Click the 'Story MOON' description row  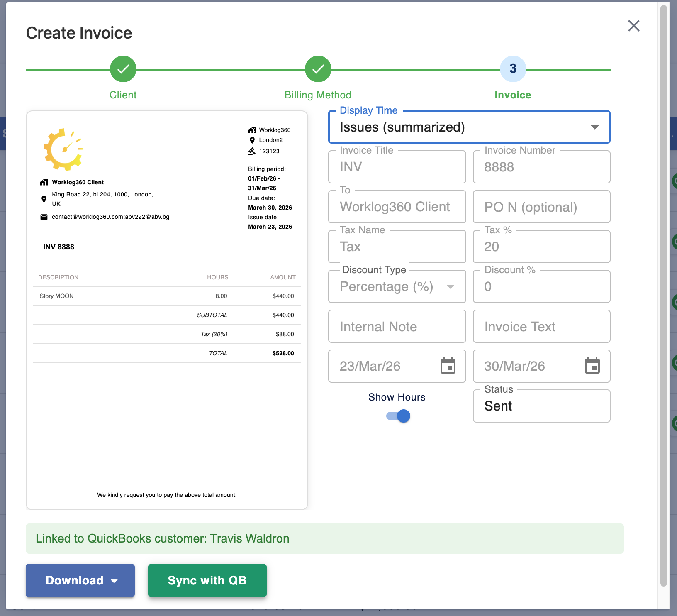click(167, 296)
